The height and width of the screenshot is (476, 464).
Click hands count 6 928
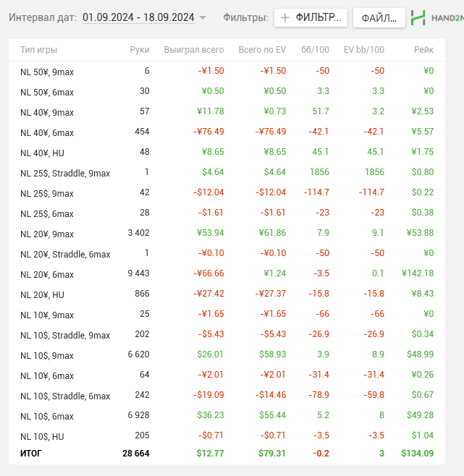[138, 415]
